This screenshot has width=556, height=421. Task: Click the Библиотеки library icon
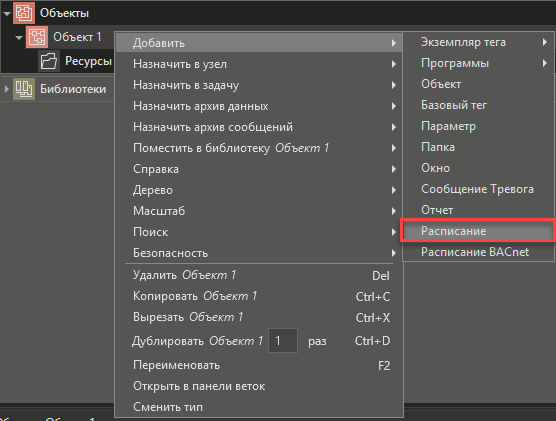tap(24, 89)
